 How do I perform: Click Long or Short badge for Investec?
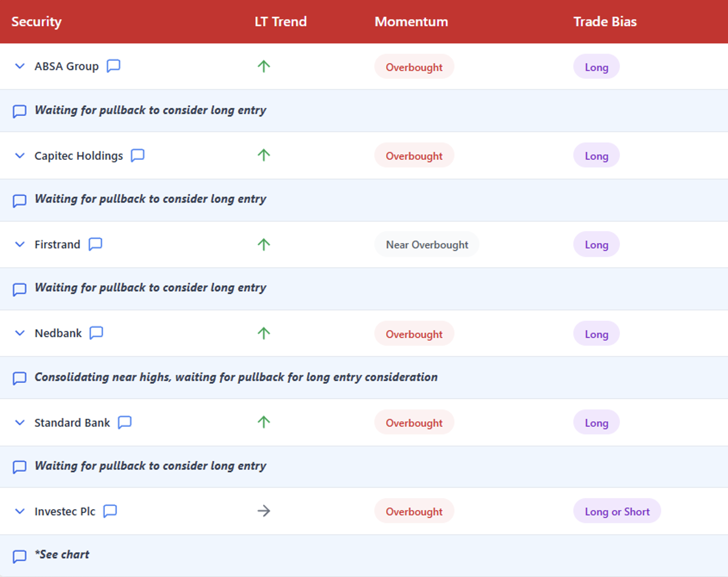[x=617, y=511]
